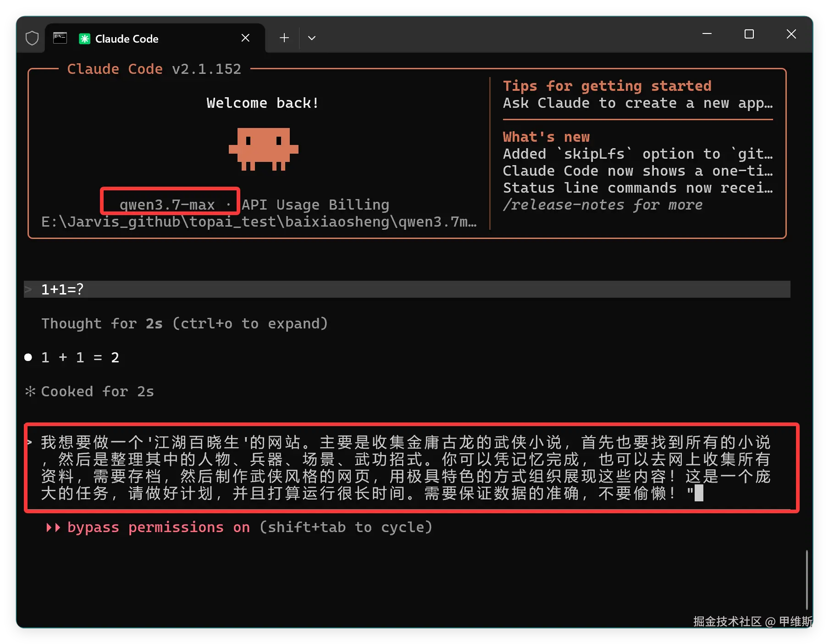Click the Claude Code pixel mascot

264,149
